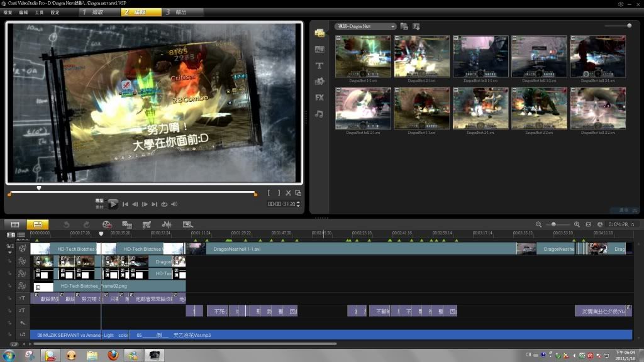
Task: Open the Transition library icon
Action: pyautogui.click(x=319, y=49)
